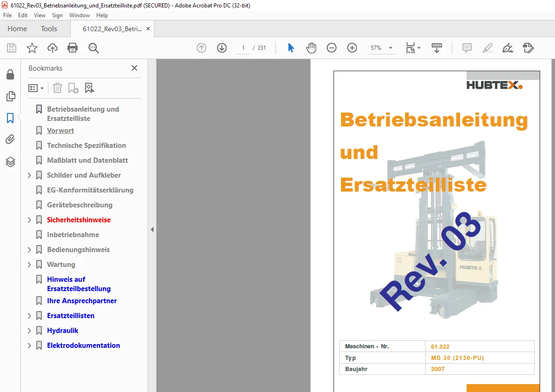Screen dimensions: 555x392
Task: Activate the Hand pan tool
Action: click(311, 48)
